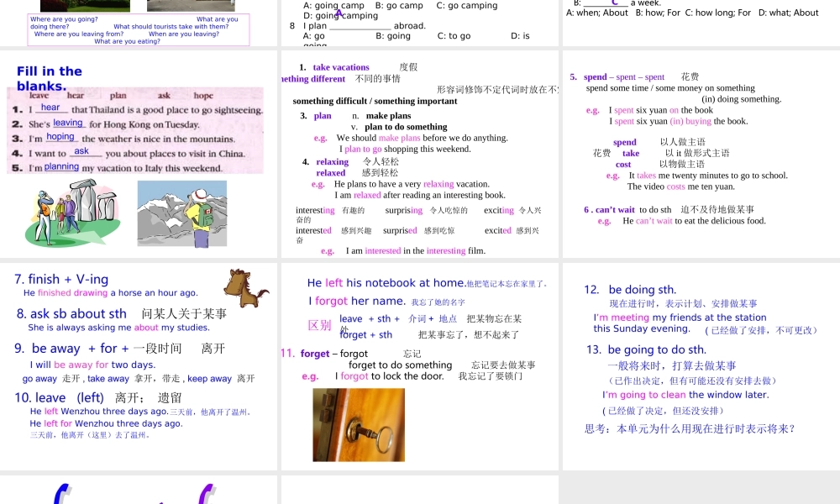Open the slide beginning '7. finish + V-ing'

pos(139,366)
